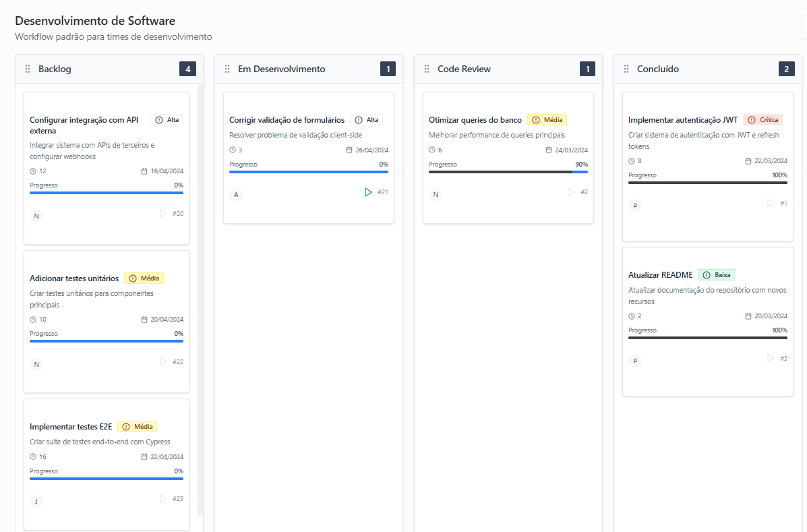This screenshot has height=532, width=807.
Task: Click avatar N on "Otimizar queries do banco"
Action: pos(435,194)
